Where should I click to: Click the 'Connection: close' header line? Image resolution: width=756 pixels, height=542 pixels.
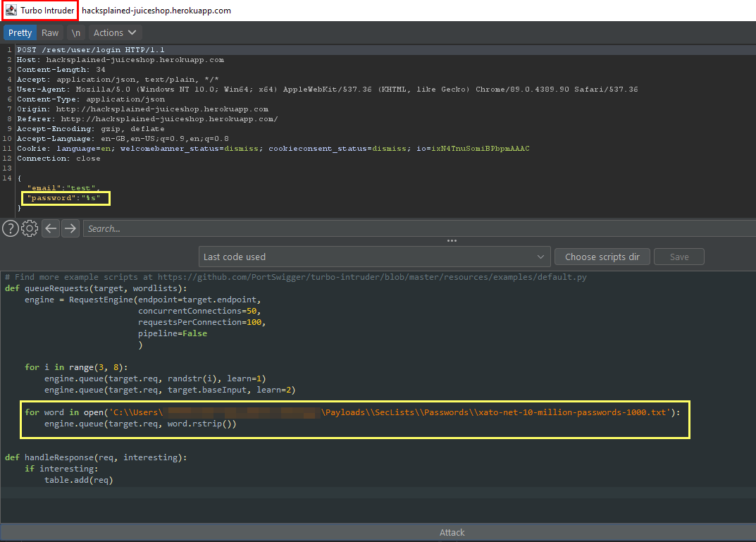(x=58, y=159)
